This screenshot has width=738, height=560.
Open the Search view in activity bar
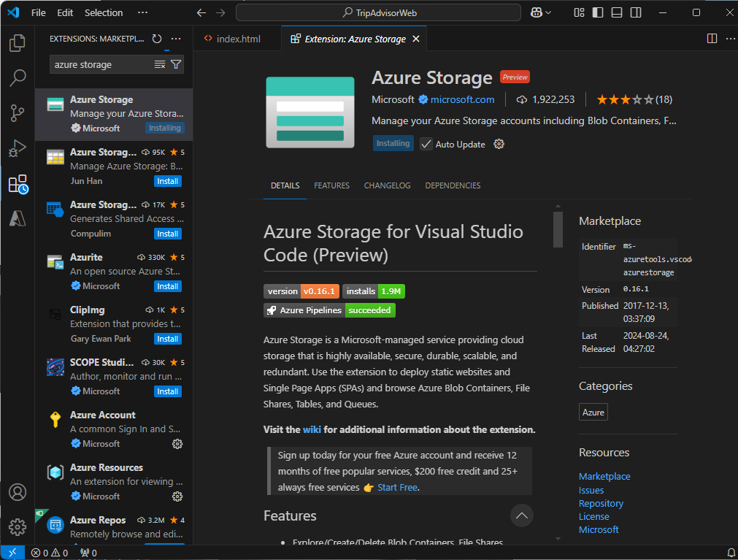point(18,77)
